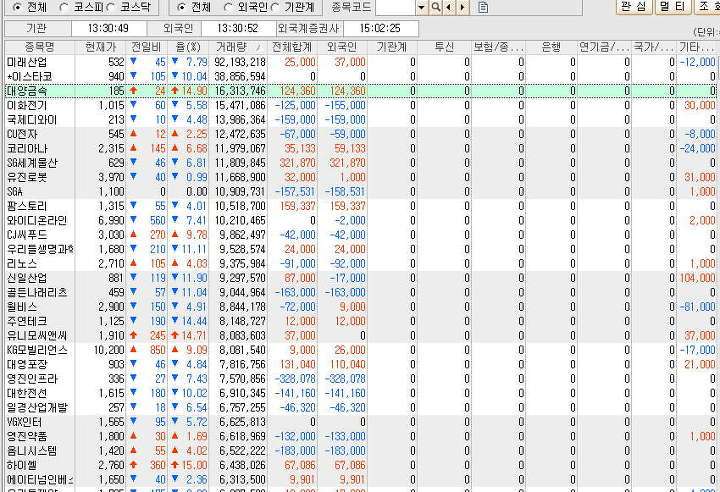This screenshot has height=492, width=720.
Task: Select the 리노스 stock row
Action: (360, 264)
